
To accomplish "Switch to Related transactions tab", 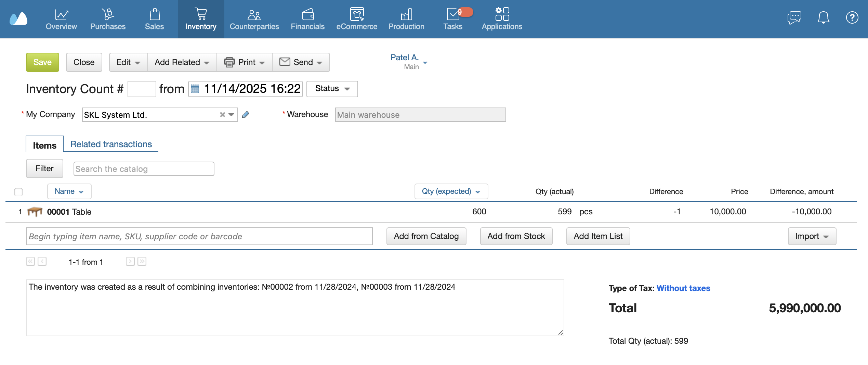I will tap(111, 144).
